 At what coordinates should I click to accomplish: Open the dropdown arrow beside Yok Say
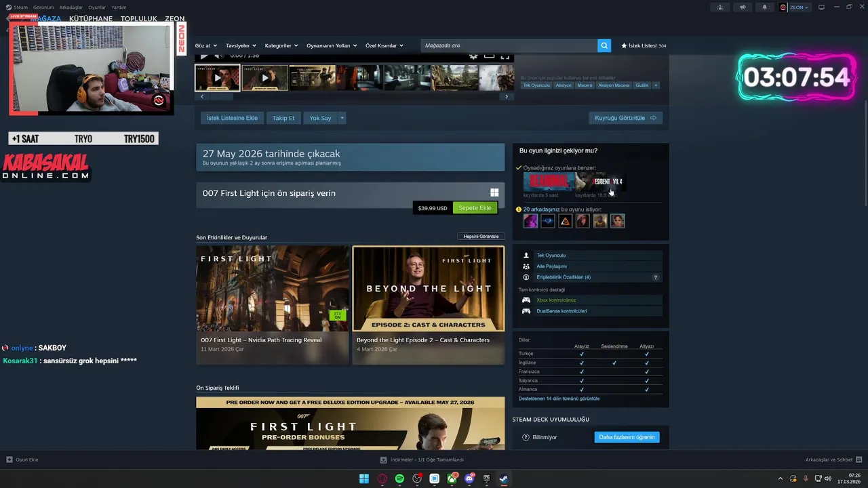342,118
